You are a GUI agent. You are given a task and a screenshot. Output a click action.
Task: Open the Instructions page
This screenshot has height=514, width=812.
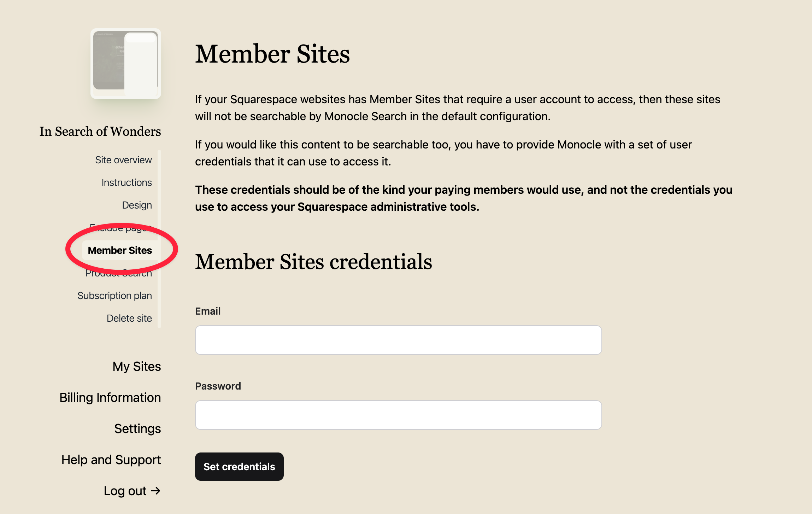click(x=126, y=182)
